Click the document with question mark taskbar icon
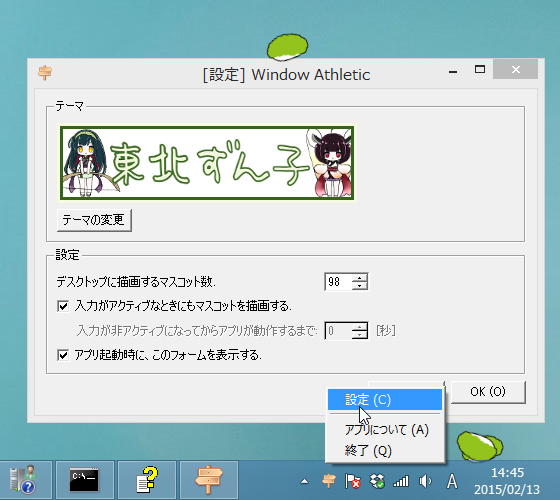560x500 pixels. pyautogui.click(x=147, y=480)
